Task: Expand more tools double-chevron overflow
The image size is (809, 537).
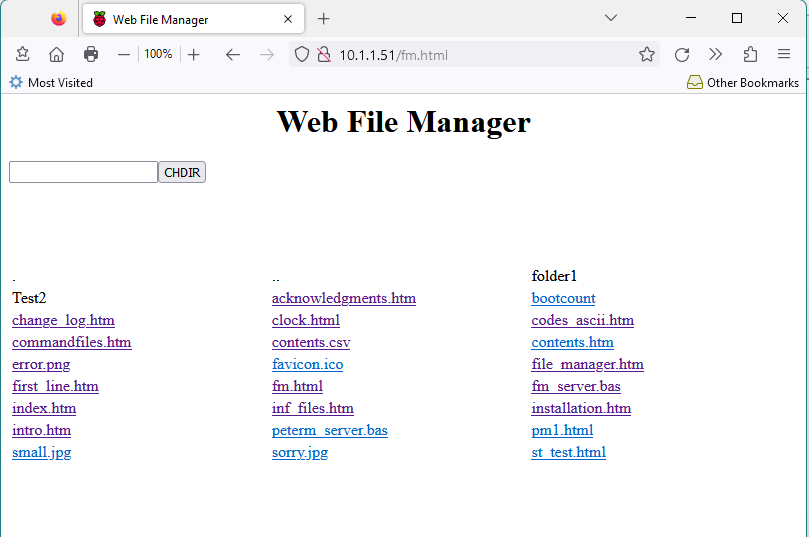Action: tap(716, 55)
